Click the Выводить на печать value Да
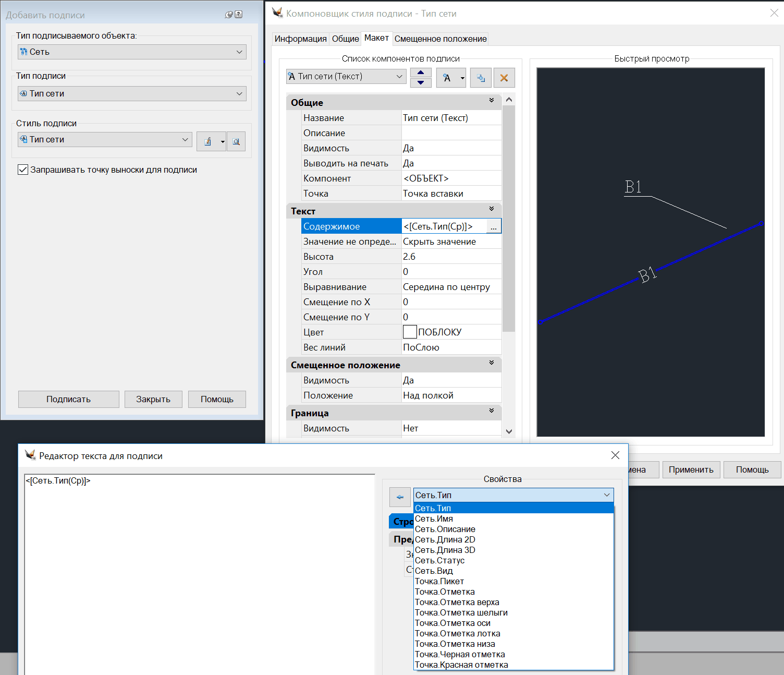784x675 pixels. point(451,163)
